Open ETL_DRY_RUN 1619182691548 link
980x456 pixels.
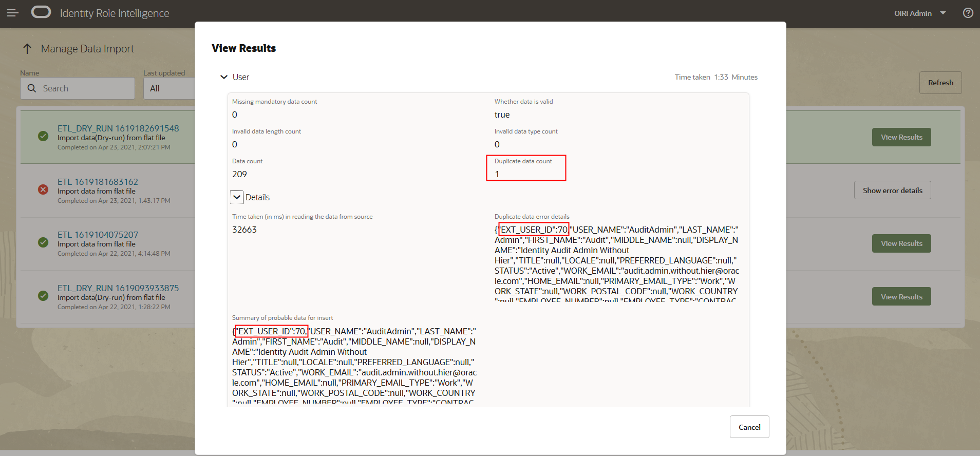pyautogui.click(x=118, y=128)
